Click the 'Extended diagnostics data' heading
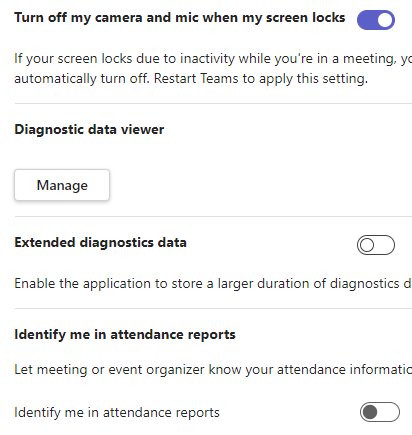The height and width of the screenshot is (435, 412). pyautogui.click(x=100, y=242)
